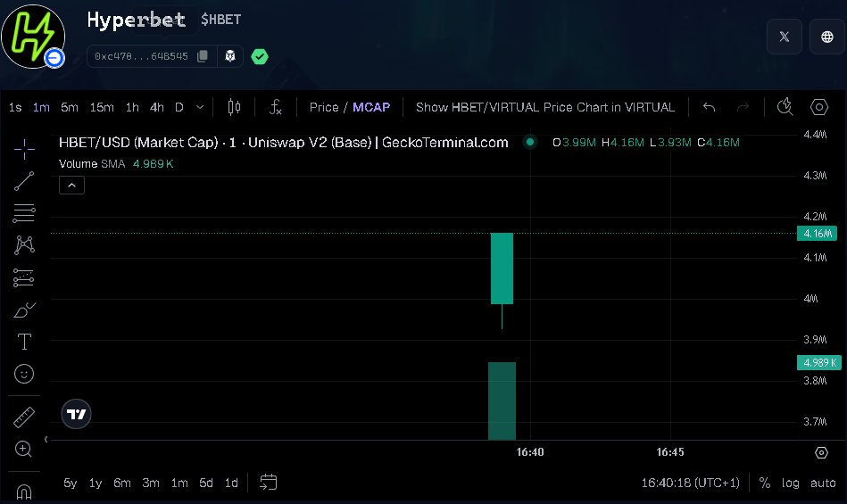This screenshot has width=847, height=504.
Task: Switch chart to MCAP mode
Action: [371, 107]
